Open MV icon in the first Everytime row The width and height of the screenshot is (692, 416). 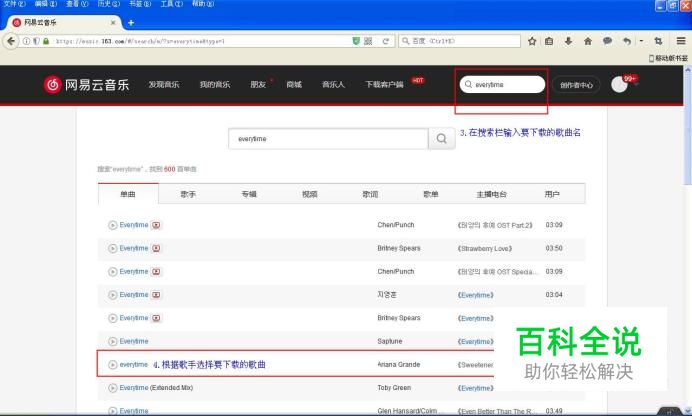(156, 225)
